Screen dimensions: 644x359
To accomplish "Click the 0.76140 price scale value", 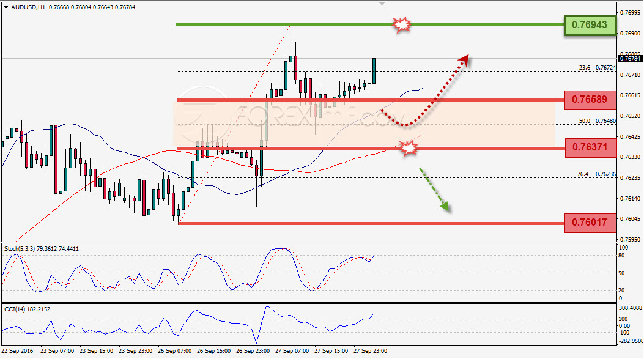I will (631, 198).
